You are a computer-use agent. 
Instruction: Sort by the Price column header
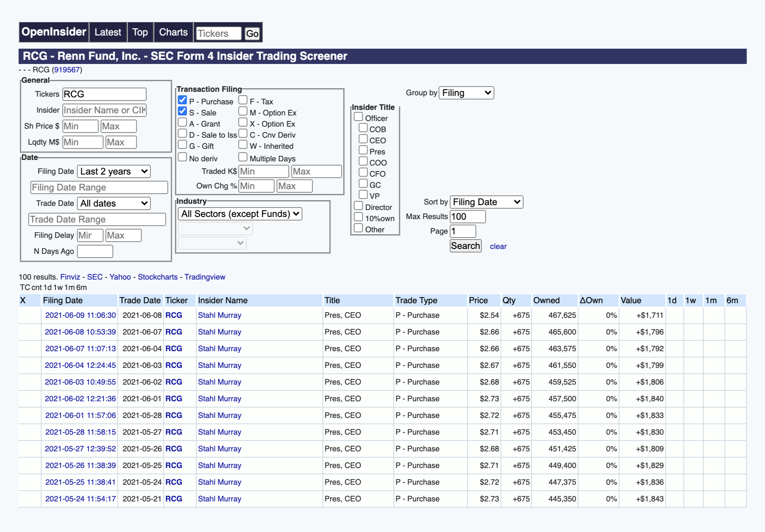point(478,300)
